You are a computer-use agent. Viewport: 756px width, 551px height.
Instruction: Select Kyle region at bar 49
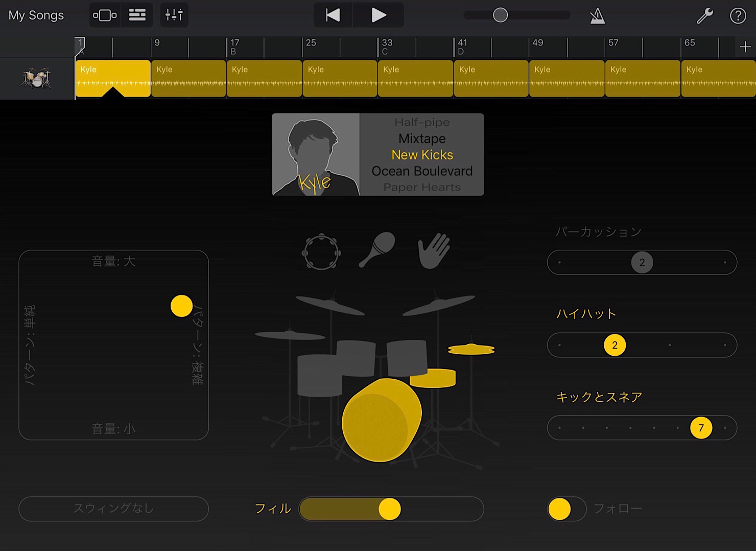[x=567, y=78]
